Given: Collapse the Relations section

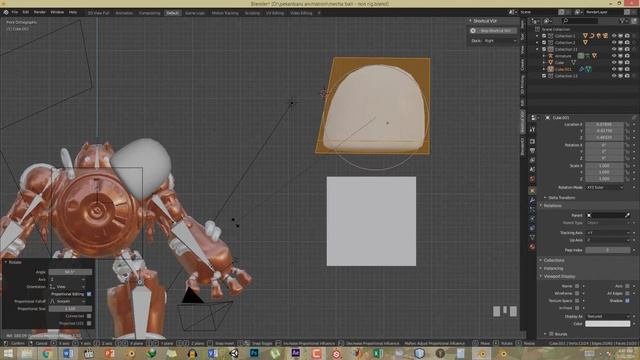Looking at the screenshot, I should click(553, 206).
